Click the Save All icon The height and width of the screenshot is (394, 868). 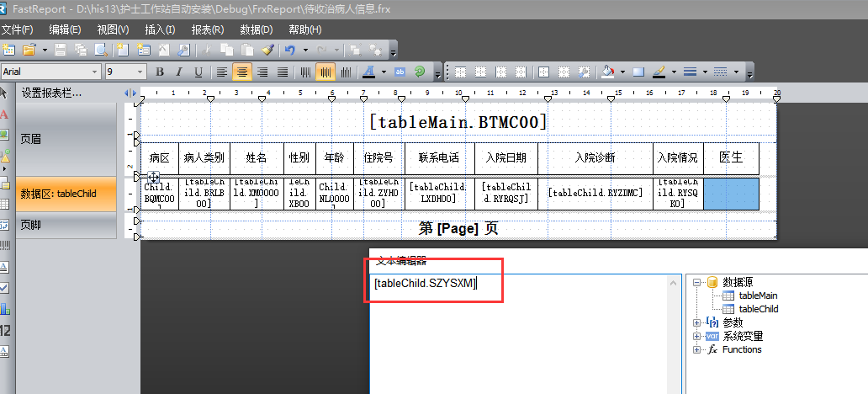tap(81, 50)
